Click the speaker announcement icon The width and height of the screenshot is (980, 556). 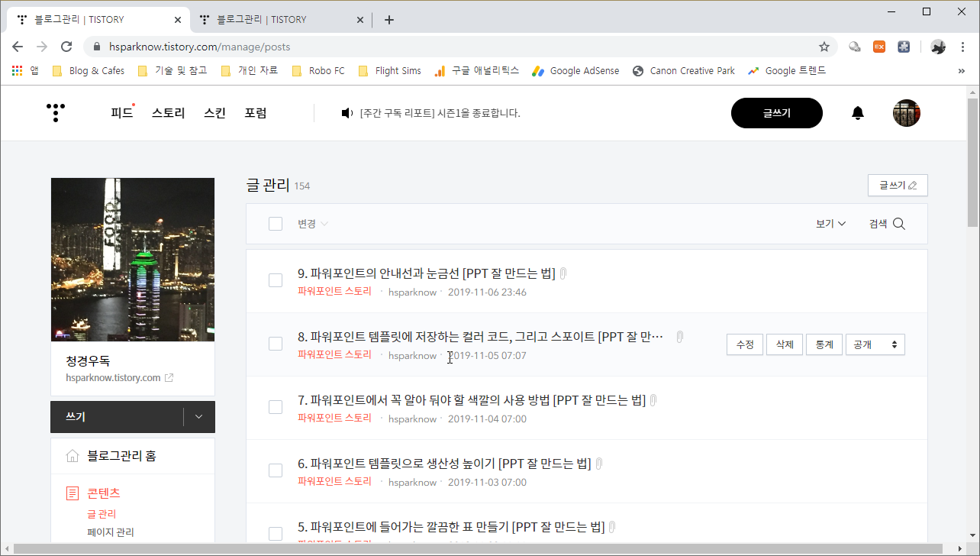pyautogui.click(x=347, y=113)
